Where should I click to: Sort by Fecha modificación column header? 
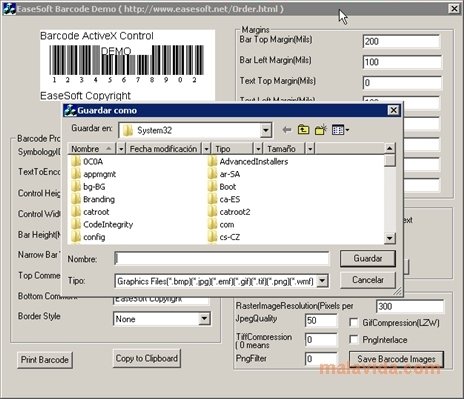point(164,148)
